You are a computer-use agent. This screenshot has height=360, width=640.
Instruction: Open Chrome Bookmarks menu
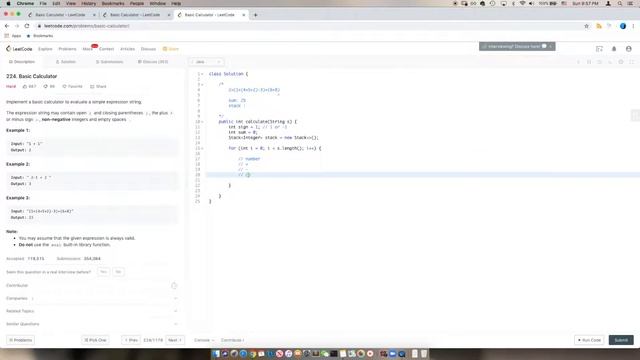[113, 3]
